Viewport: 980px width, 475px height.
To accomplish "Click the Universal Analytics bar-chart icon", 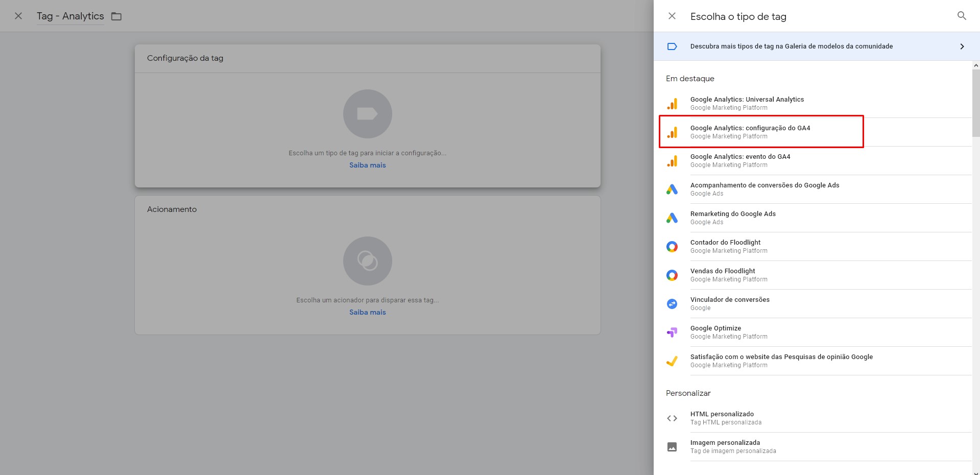I will point(672,104).
